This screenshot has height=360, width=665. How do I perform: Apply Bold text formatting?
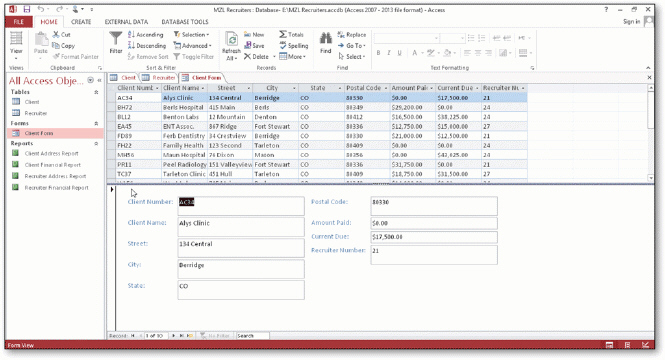(x=378, y=53)
